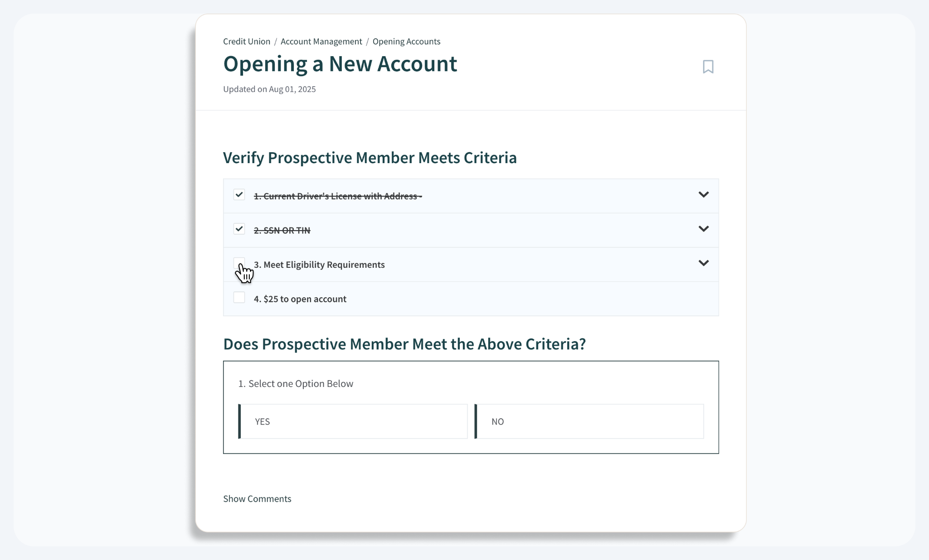Screen dimensions: 929x560
Task: Click the Opening a New Account title
Action: pos(340,64)
